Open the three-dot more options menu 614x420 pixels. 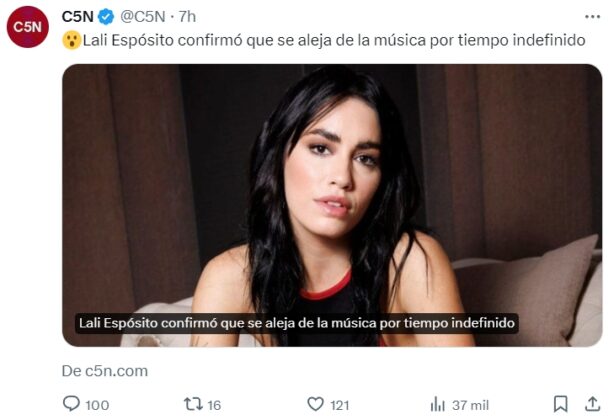click(592, 16)
